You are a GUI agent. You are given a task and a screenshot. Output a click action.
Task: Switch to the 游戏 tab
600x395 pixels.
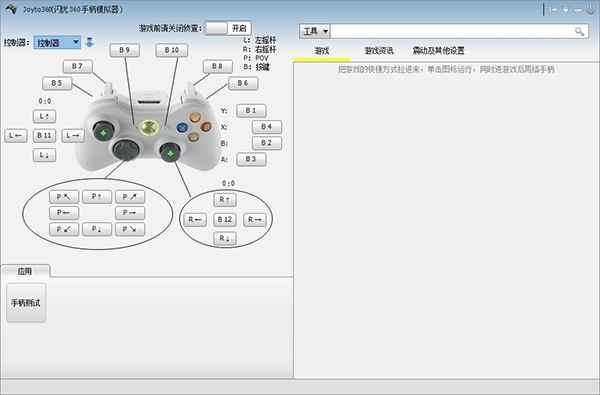(321, 51)
